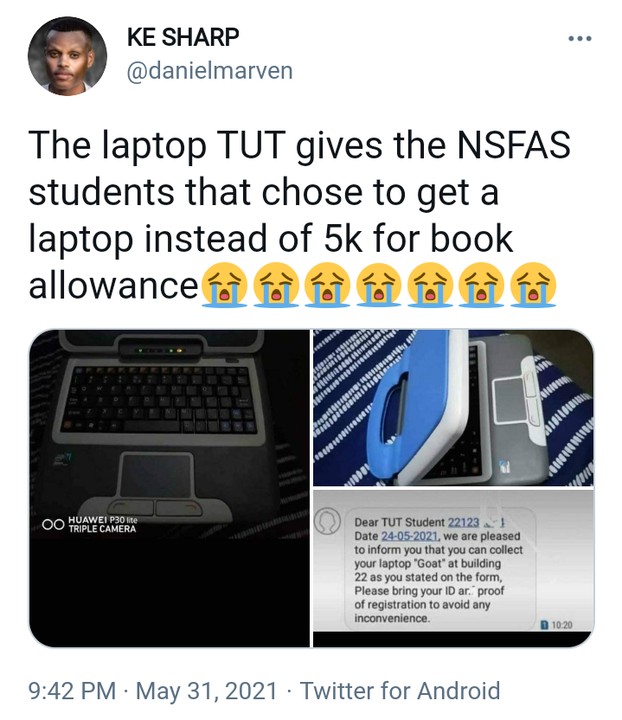The image size is (622, 720).
Task: Click the last crying emoji in the tweet
Action: click(533, 285)
